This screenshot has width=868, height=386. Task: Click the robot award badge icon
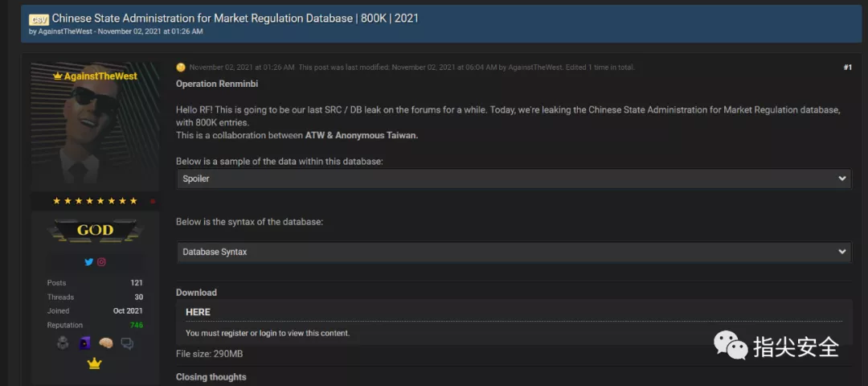tap(63, 343)
